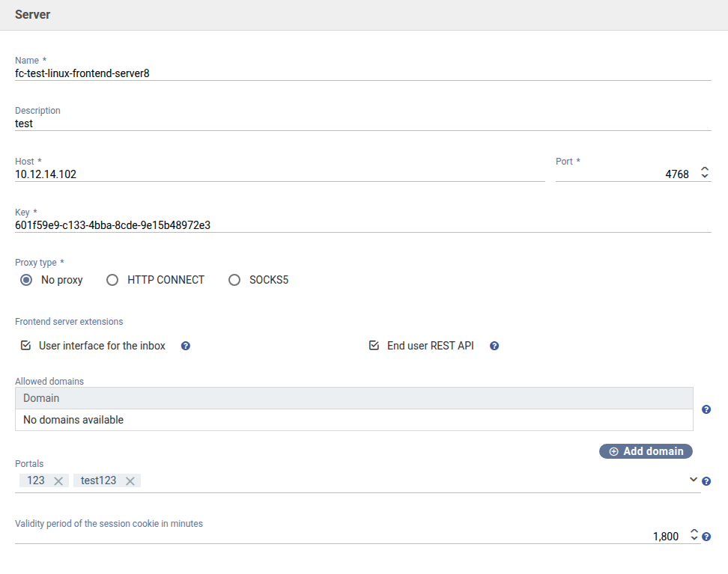The image size is (728, 574).
Task: Show help for session cookie validity period
Action: 706,537
